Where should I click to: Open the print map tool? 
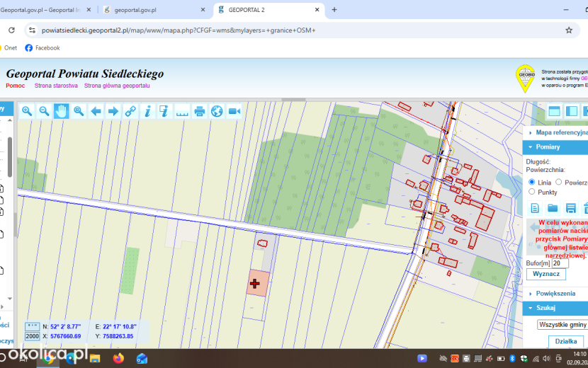(x=200, y=111)
